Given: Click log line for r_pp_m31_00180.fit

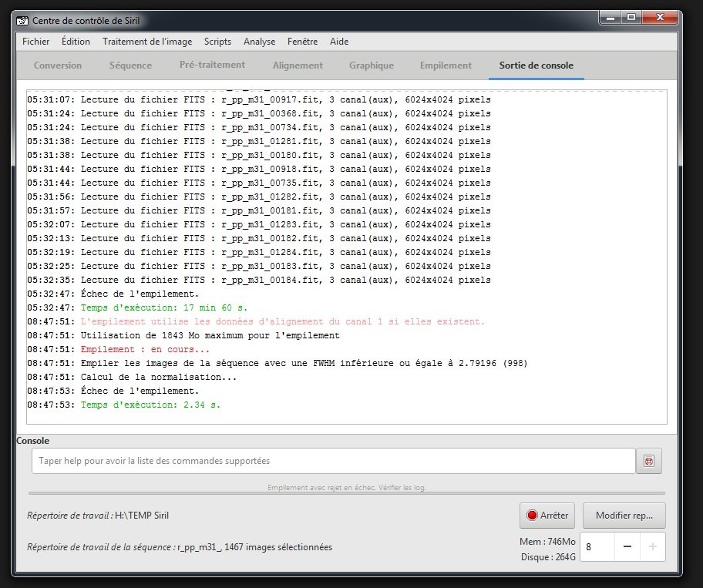Looking at the screenshot, I should 259,155.
